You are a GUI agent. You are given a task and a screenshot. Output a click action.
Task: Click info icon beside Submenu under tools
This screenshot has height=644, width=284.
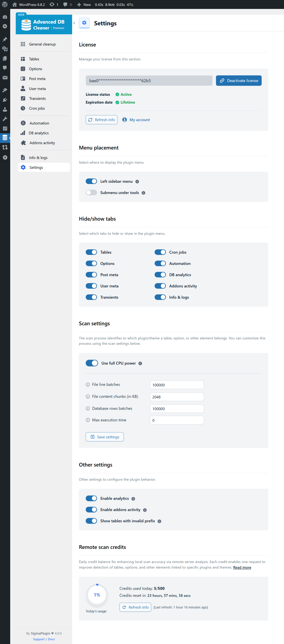(x=143, y=193)
